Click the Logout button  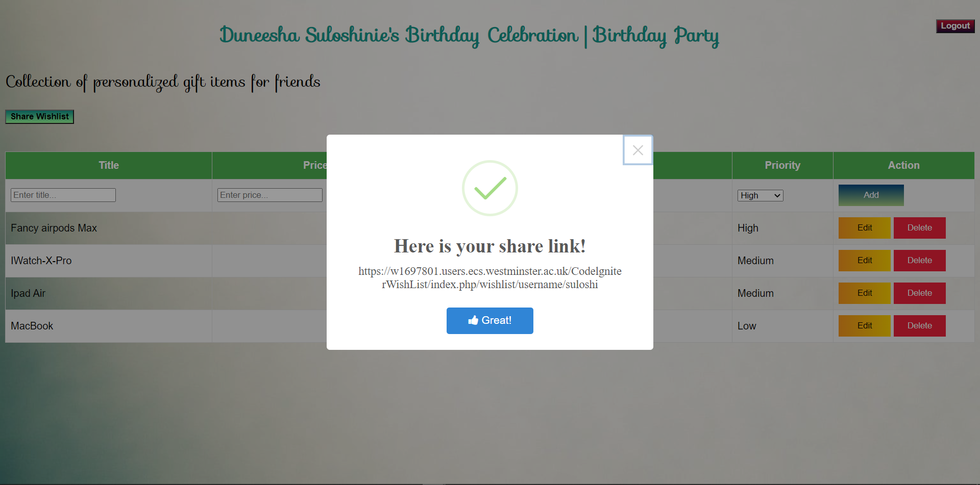[955, 25]
